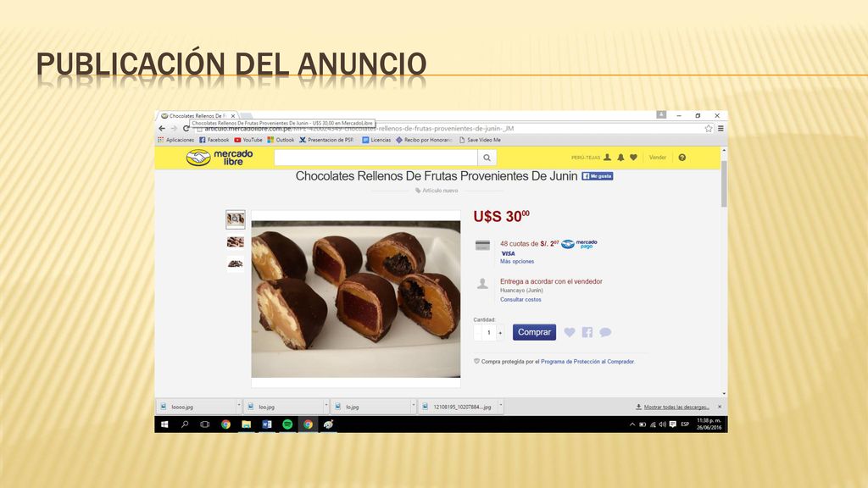Click the MercadoLibre logo

point(220,158)
